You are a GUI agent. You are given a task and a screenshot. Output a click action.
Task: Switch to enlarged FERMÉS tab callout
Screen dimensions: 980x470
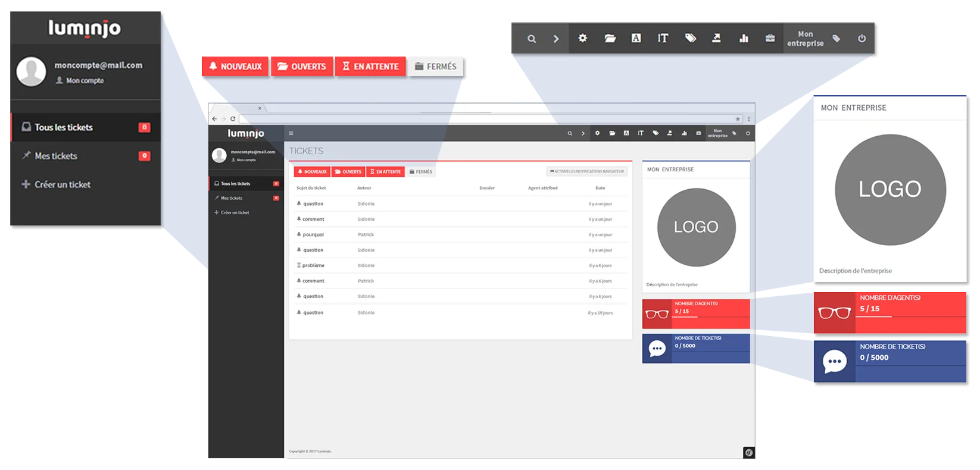(x=436, y=67)
